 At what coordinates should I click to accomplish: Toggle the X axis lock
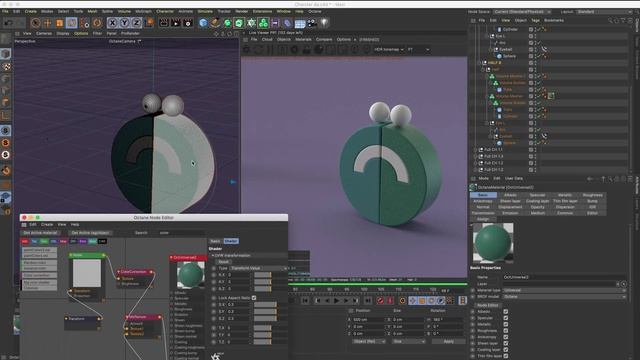(x=112, y=23)
